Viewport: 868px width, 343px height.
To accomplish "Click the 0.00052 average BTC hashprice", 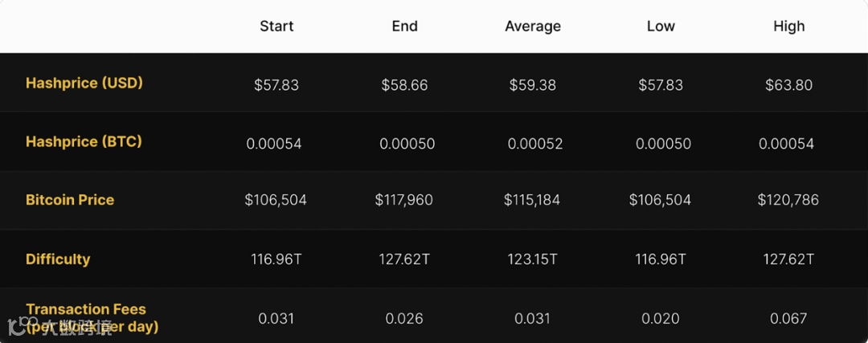I will tap(534, 144).
